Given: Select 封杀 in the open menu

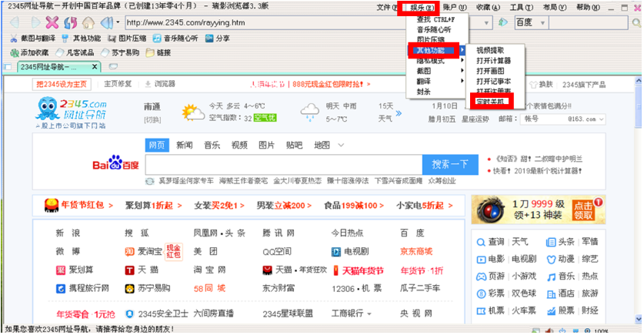Looking at the screenshot, I should (436, 92).
